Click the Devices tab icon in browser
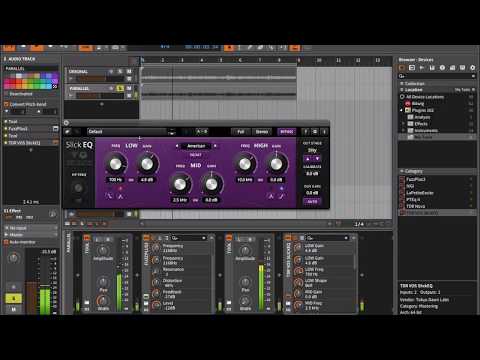The height and width of the screenshot is (360, 480). pos(402,68)
